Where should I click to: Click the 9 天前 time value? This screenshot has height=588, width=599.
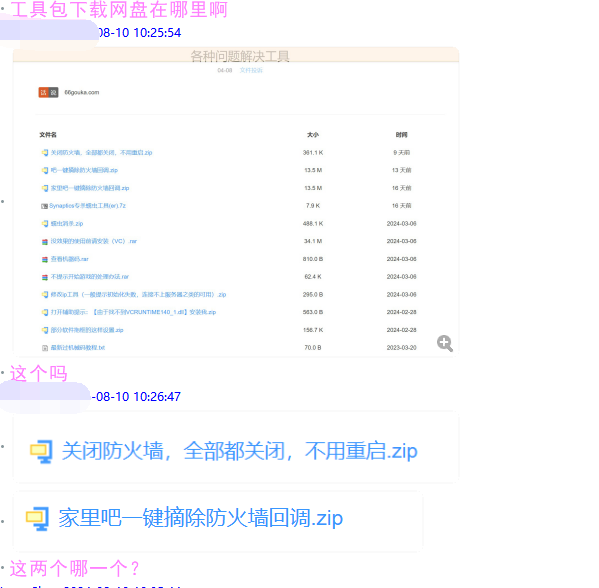(x=401, y=152)
